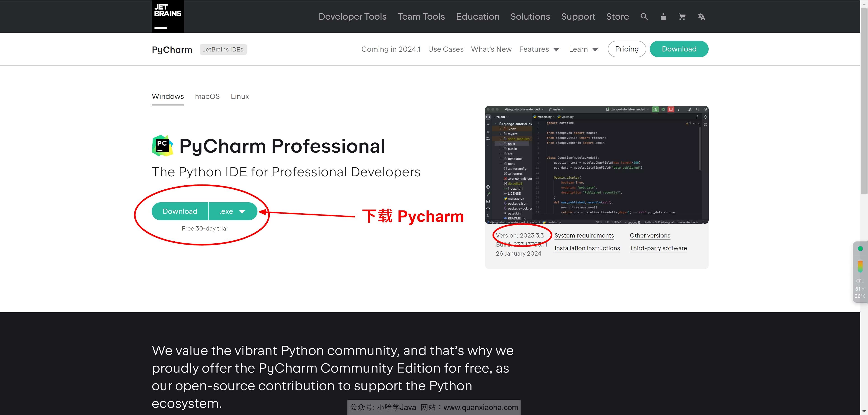Image resolution: width=868 pixels, height=415 pixels.
Task: Open Solutions menu
Action: pyautogui.click(x=530, y=16)
